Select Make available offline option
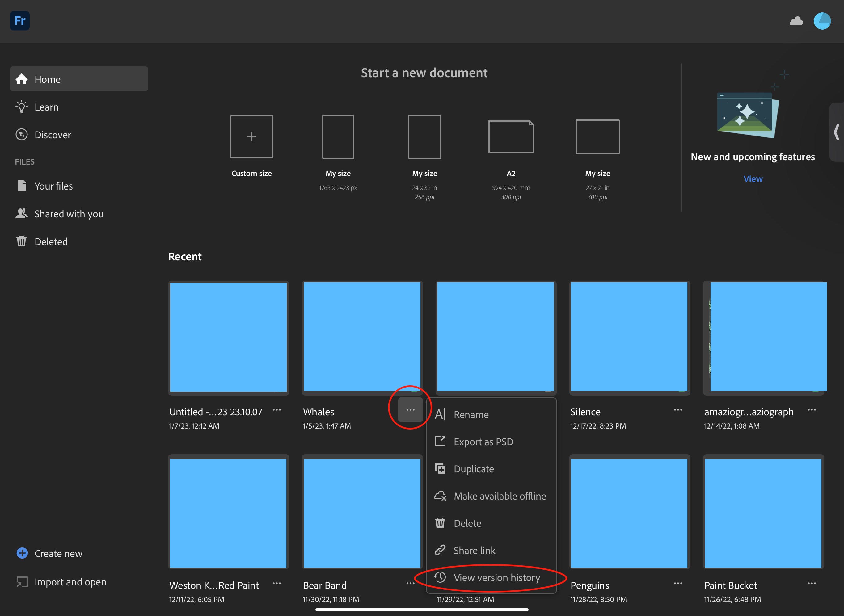Viewport: 844px width, 616px height. click(500, 496)
